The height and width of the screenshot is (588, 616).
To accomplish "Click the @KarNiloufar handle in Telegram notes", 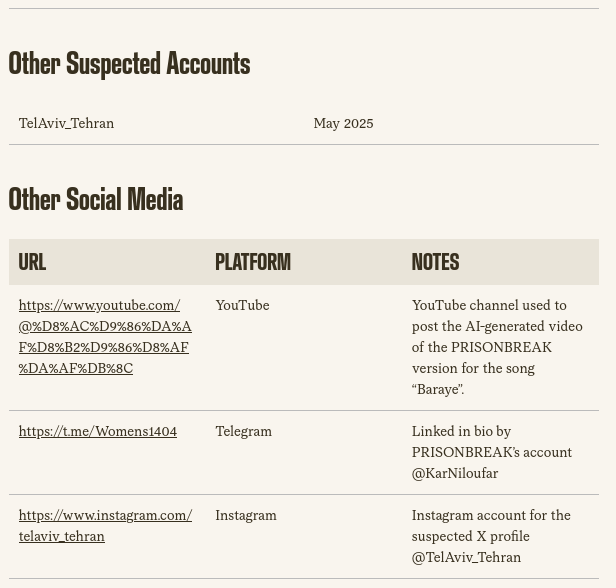I will coord(455,473).
